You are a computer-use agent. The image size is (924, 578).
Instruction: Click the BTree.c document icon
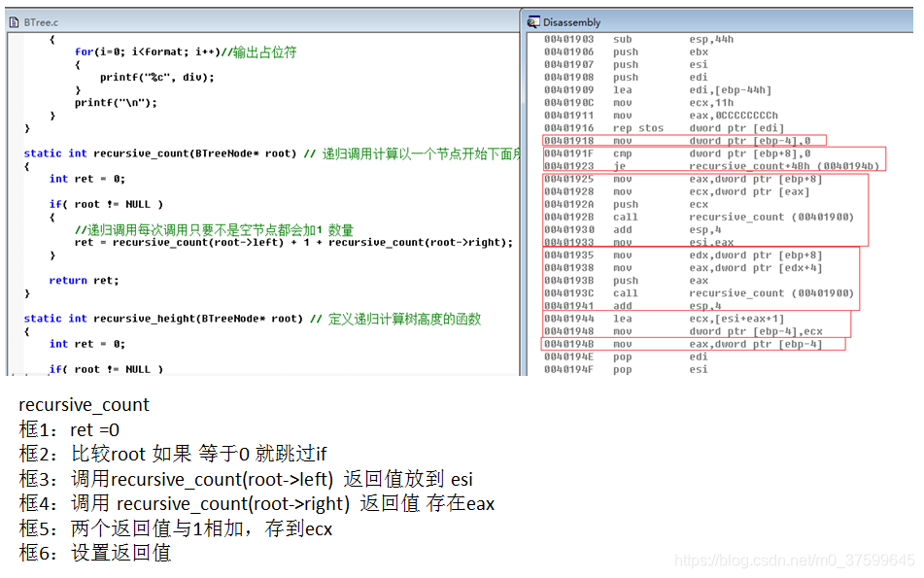tap(15, 22)
